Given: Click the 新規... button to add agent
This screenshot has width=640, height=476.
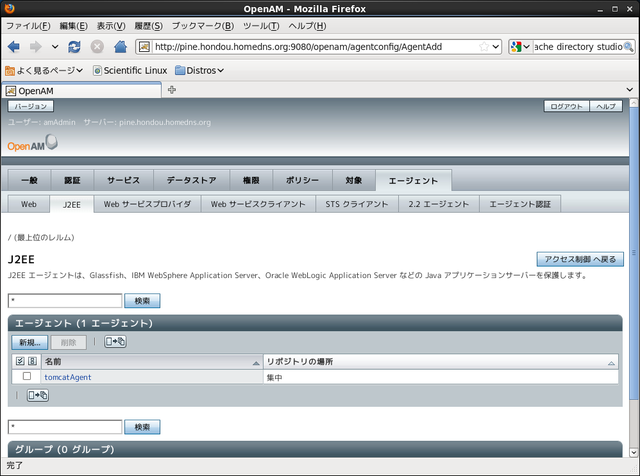Looking at the screenshot, I should pos(29,342).
